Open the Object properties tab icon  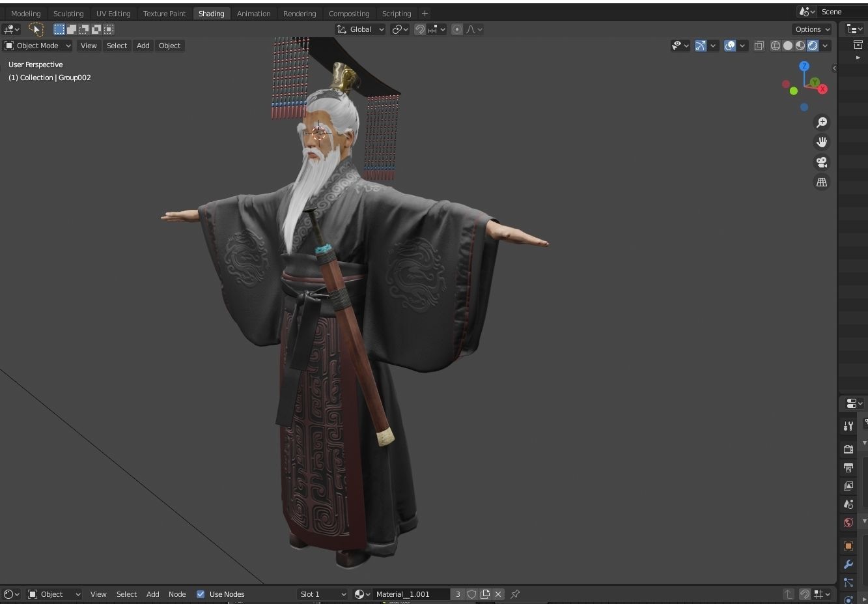point(848,546)
